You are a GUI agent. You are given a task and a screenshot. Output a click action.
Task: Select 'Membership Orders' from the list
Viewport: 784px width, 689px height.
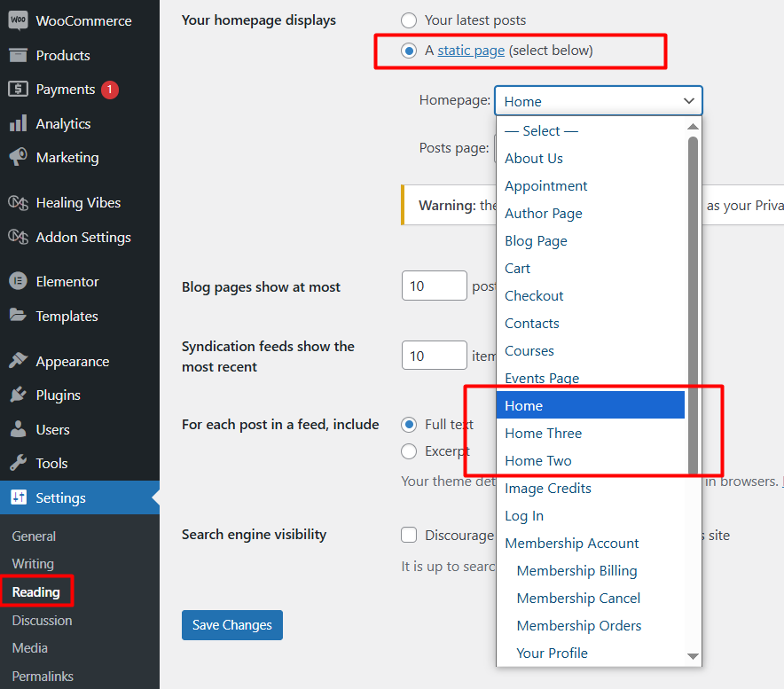(591, 625)
